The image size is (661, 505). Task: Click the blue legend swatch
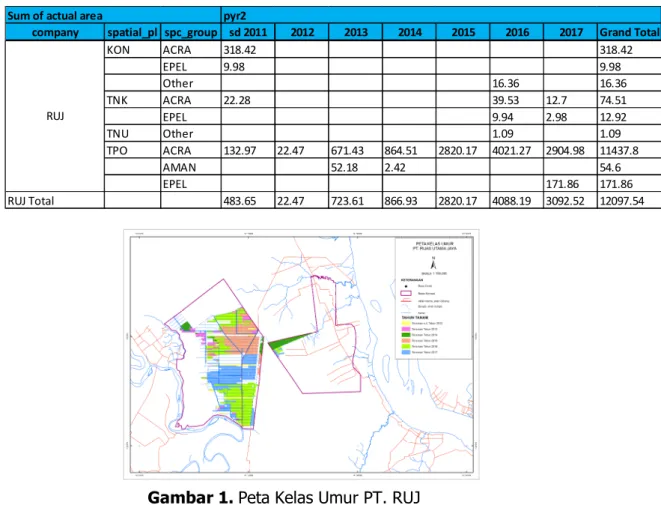pos(406,352)
